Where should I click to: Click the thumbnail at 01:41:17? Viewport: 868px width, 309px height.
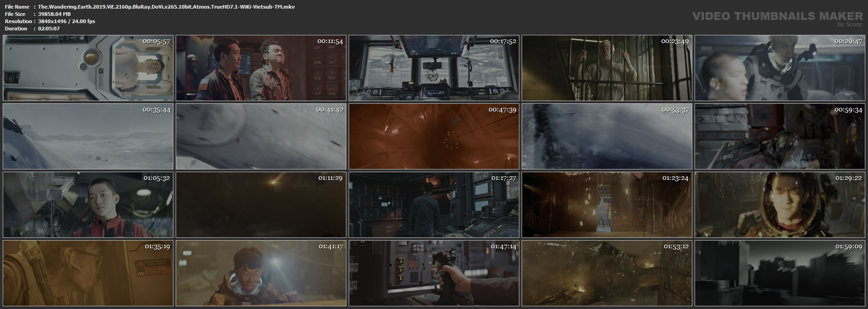pos(261,273)
